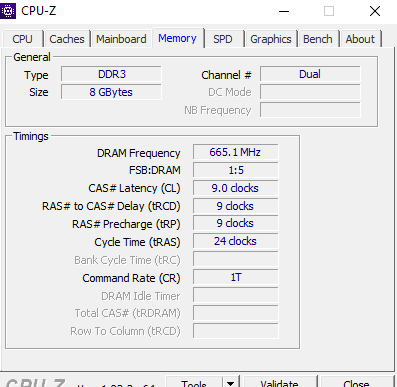
Task: Open the About tab
Action: 360,39
